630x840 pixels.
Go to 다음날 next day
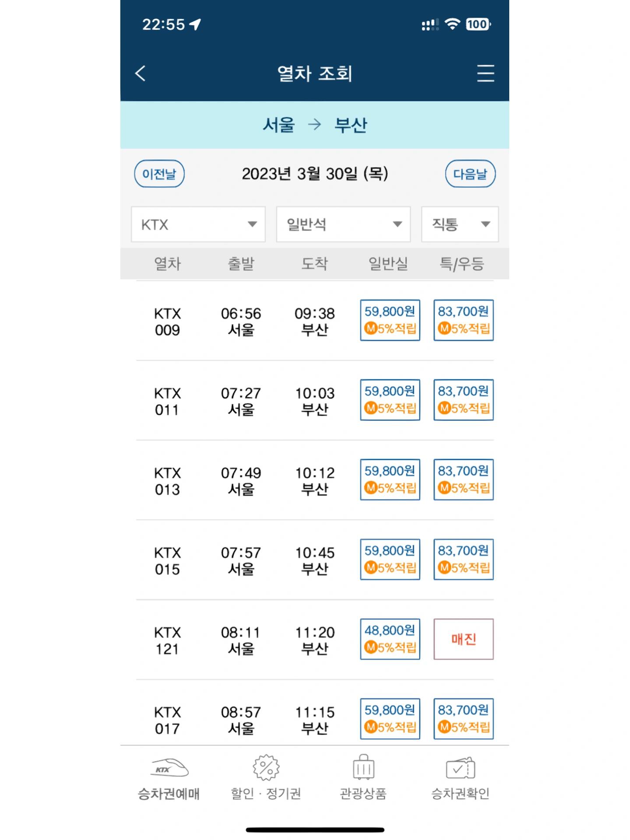click(x=470, y=174)
